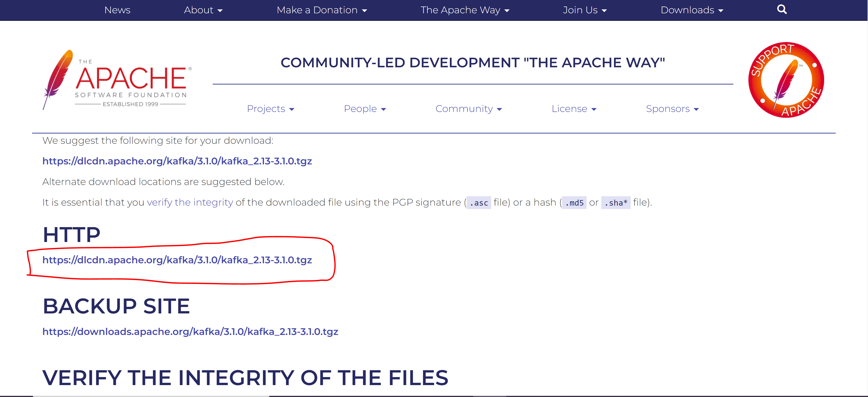Open the Join Us dropdown

click(585, 10)
